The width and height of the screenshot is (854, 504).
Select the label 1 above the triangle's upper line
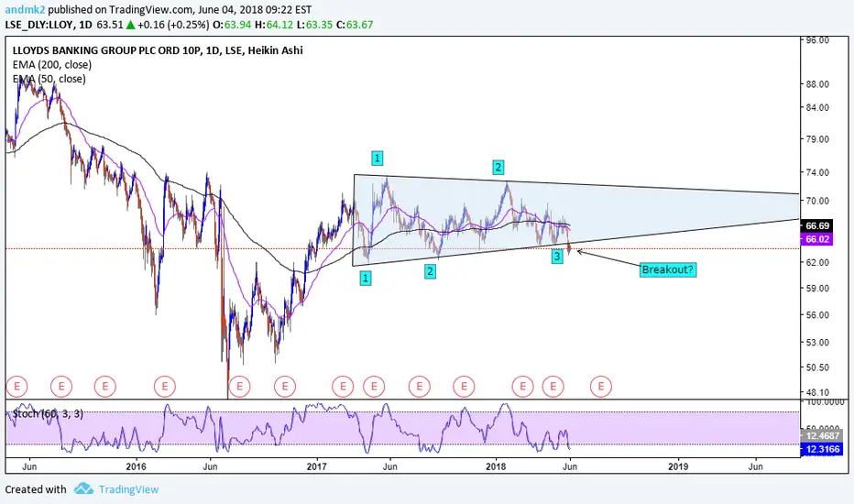pos(377,159)
